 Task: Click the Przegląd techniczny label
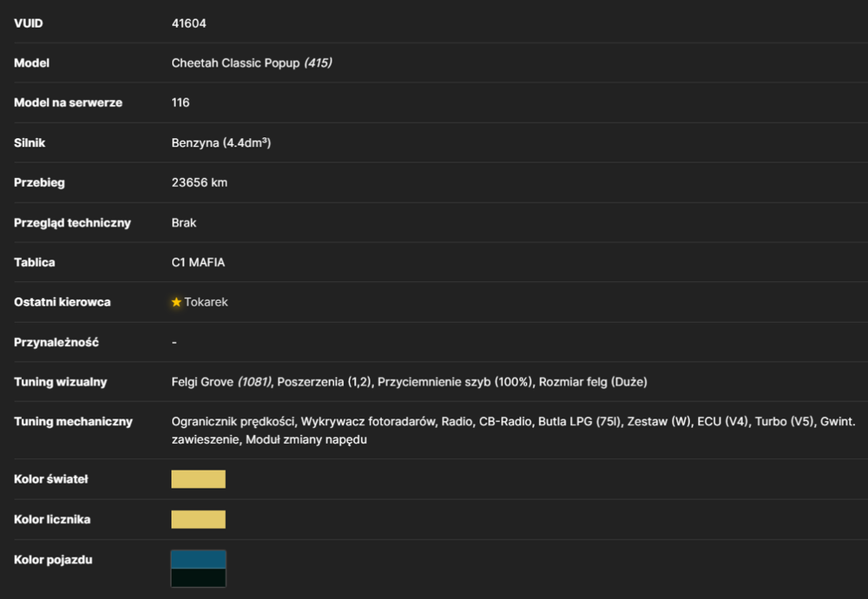tap(73, 222)
